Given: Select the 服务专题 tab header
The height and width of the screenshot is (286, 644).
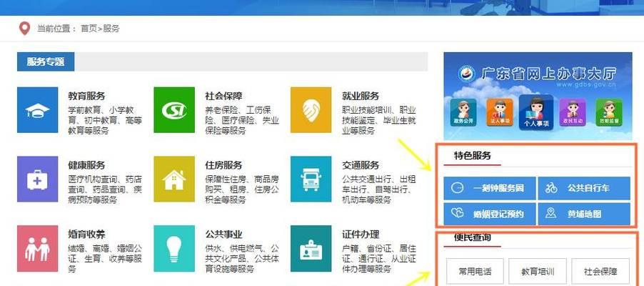Looking at the screenshot, I should coord(46,61).
